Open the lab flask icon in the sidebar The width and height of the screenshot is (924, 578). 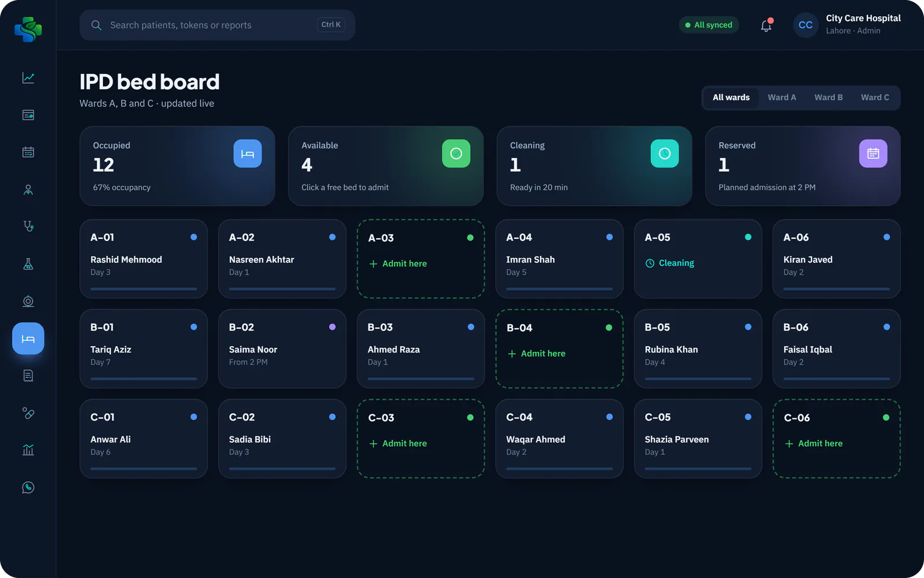pyautogui.click(x=28, y=264)
